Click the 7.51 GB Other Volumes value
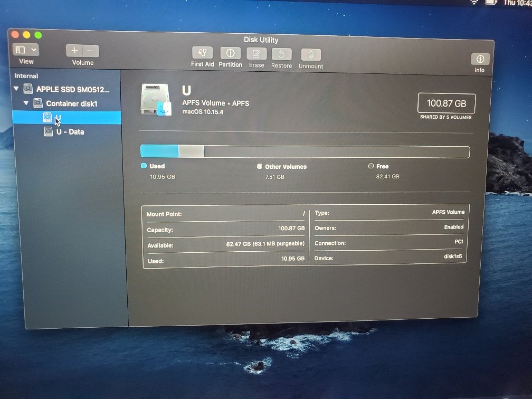The width and height of the screenshot is (532, 399). (x=275, y=177)
